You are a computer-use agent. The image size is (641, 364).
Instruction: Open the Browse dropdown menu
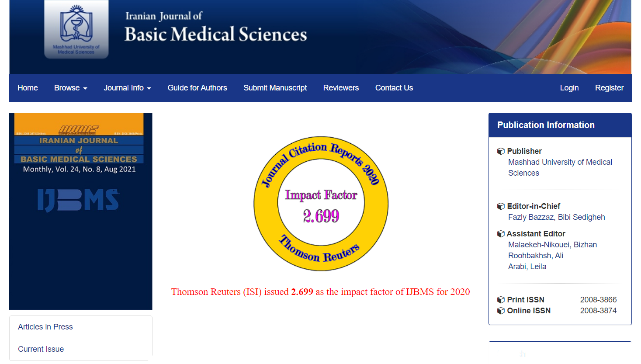[x=71, y=88]
